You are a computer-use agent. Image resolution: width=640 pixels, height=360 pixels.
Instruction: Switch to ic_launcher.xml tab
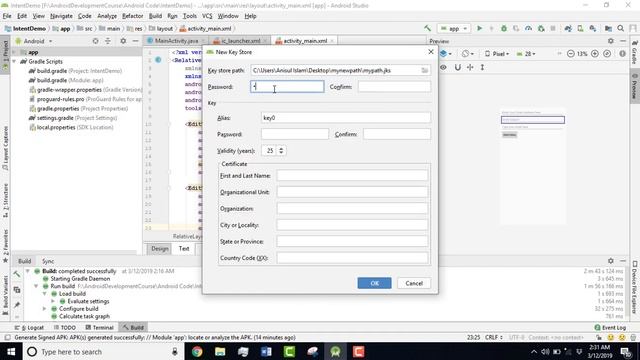pos(240,41)
